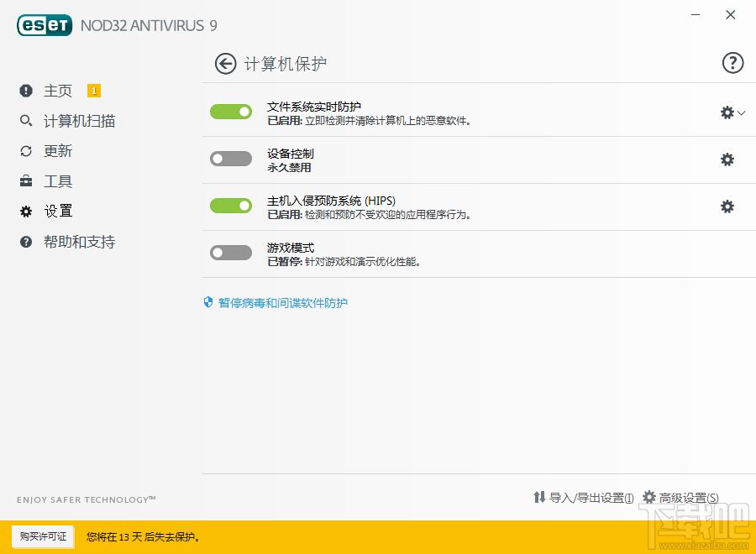The width and height of the screenshot is (756, 554).
Task: Click the 暂停病毒和间谍软件防护 link
Action: click(x=282, y=302)
